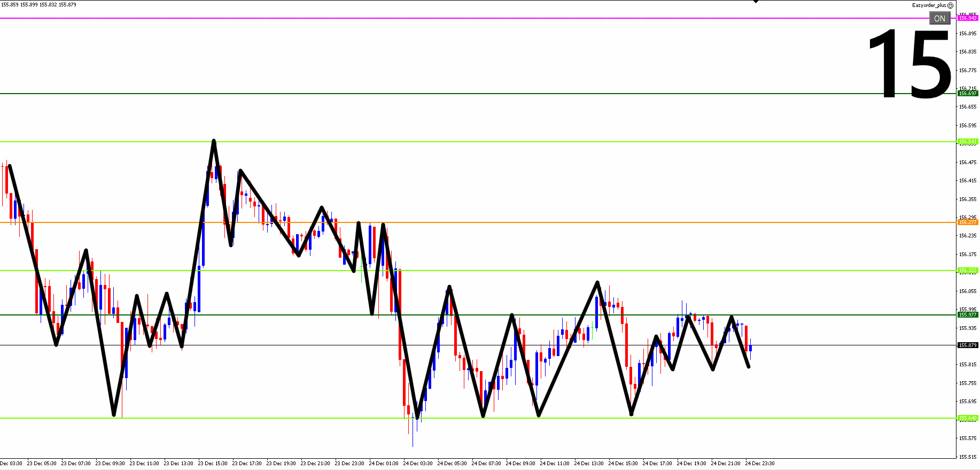Select the dark green 155.977 price label
The width and height of the screenshot is (980, 470).
coord(968,315)
